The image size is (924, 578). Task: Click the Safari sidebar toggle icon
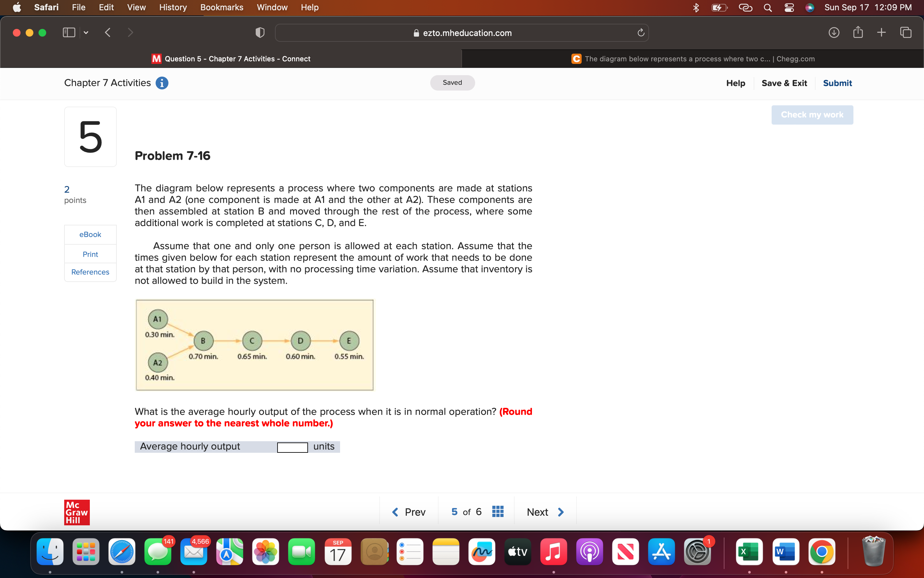[x=69, y=32]
